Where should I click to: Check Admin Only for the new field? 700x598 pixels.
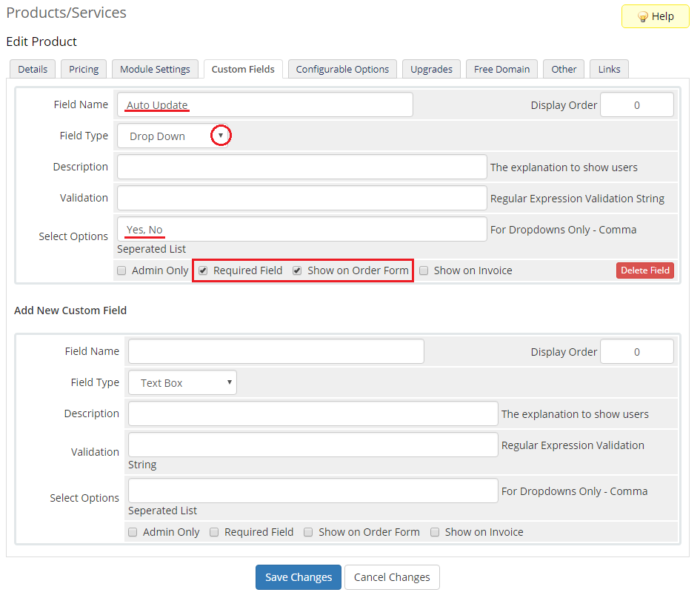click(x=133, y=532)
